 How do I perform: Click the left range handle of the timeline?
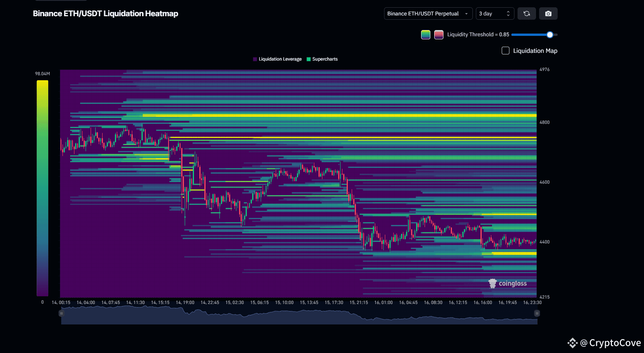tap(61, 313)
